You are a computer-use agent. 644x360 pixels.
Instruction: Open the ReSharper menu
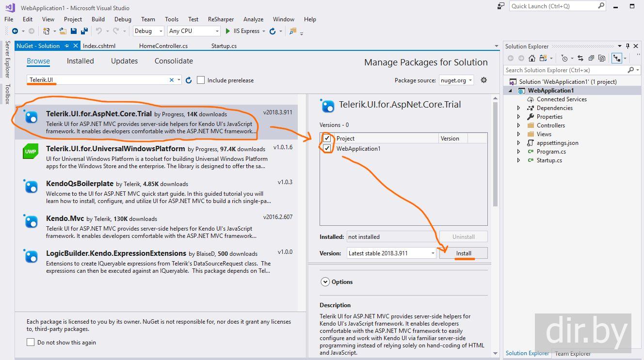pos(221,19)
